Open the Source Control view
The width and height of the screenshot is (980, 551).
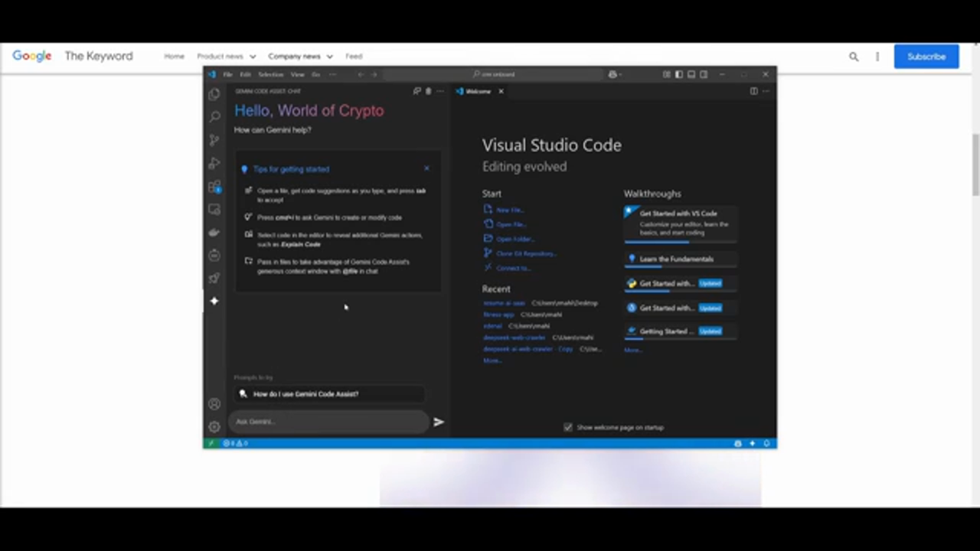pyautogui.click(x=214, y=140)
